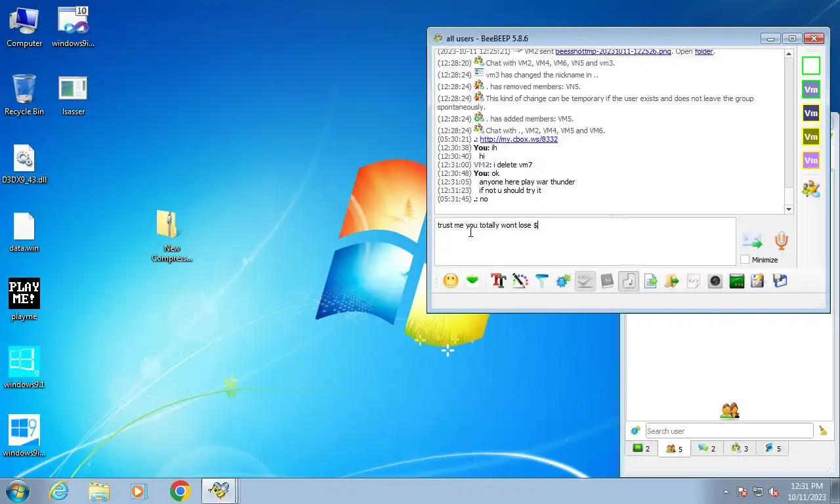Select the lsasser desktop icon
The height and width of the screenshot is (504, 840).
point(73,96)
